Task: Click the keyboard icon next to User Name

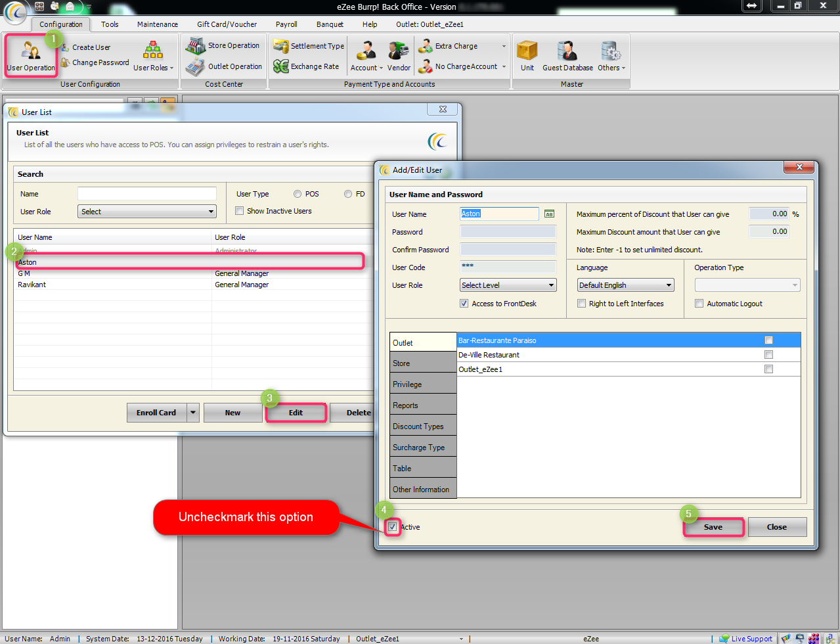Action: [x=549, y=214]
